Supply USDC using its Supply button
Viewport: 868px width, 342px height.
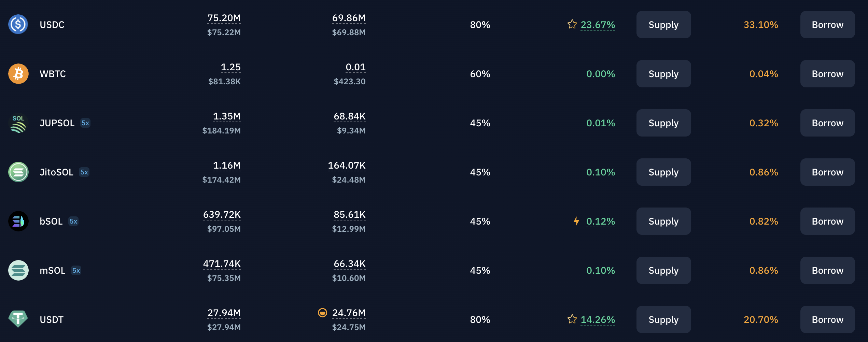(663, 25)
